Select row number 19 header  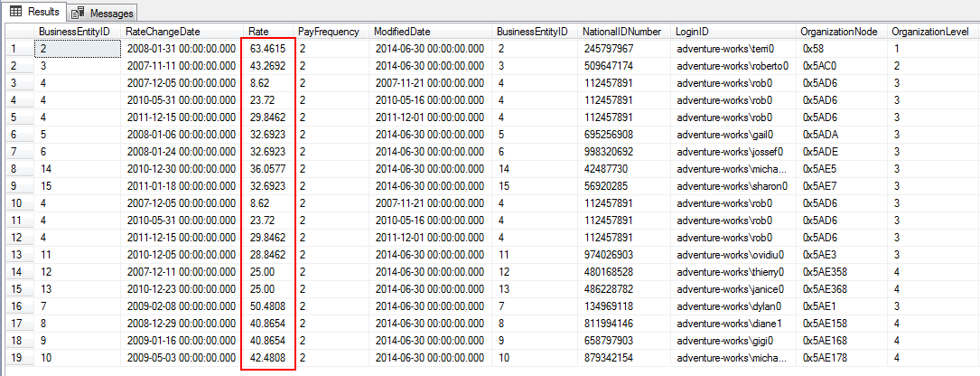[x=20, y=359]
